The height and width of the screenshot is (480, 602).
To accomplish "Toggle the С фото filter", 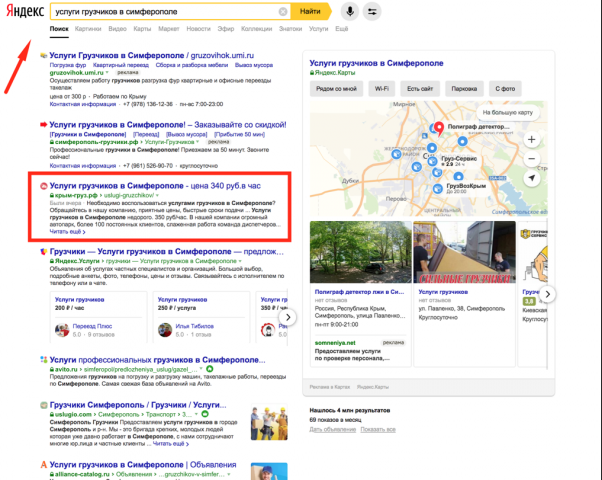I will pos(505,89).
